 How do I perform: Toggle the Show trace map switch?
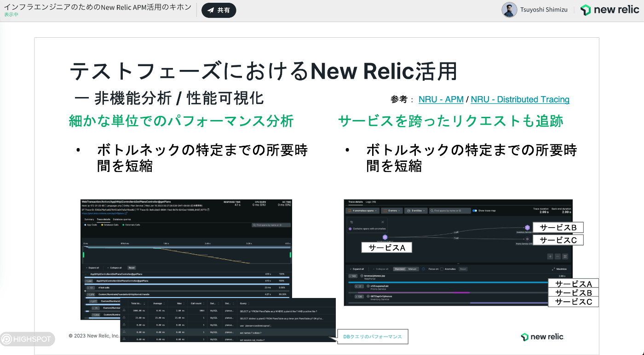[x=475, y=211]
